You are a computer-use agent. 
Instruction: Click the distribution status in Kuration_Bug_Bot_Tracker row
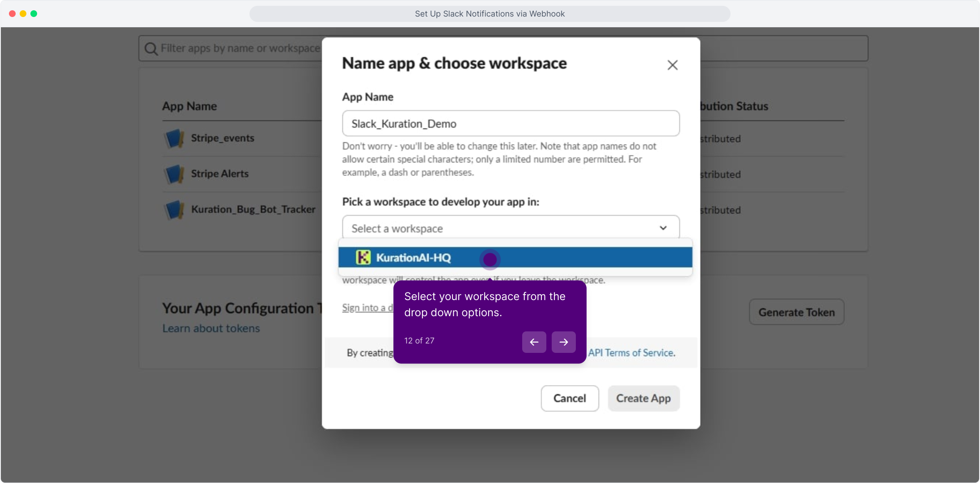tap(721, 210)
